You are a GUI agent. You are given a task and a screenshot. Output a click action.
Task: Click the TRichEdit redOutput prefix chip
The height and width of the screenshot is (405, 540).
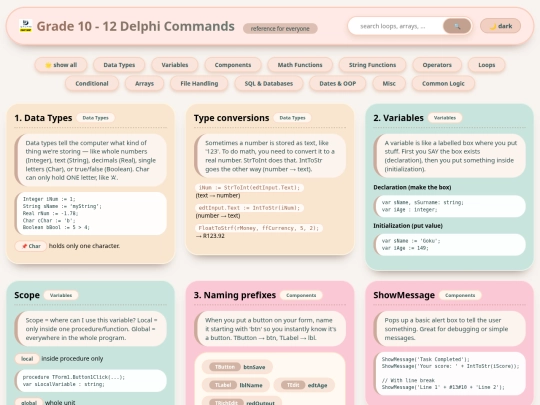click(x=242, y=401)
